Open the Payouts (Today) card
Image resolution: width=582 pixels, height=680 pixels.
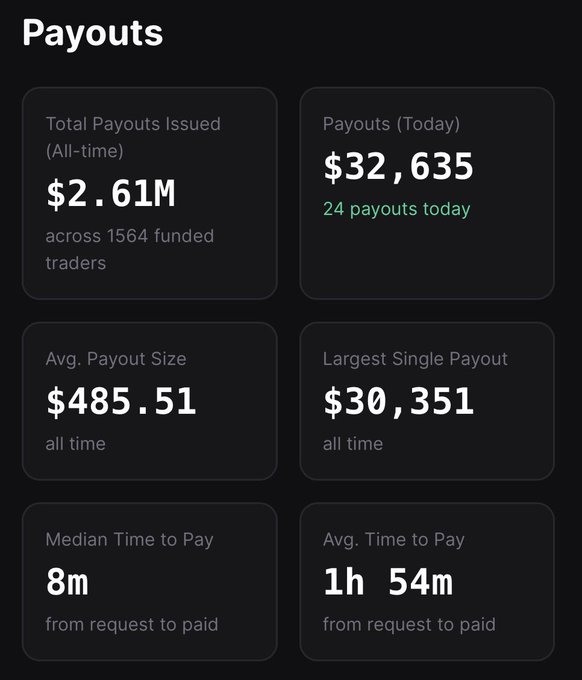pyautogui.click(x=427, y=193)
